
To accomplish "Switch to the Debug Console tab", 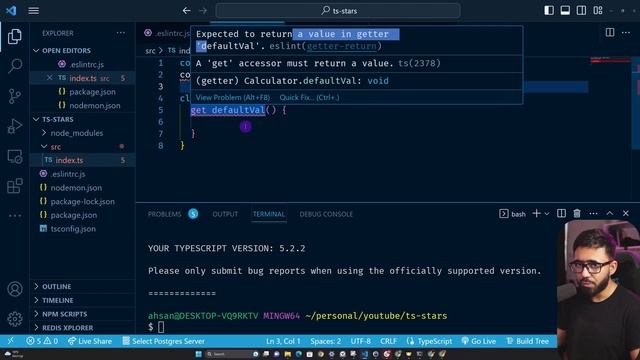I will pyautogui.click(x=326, y=214).
